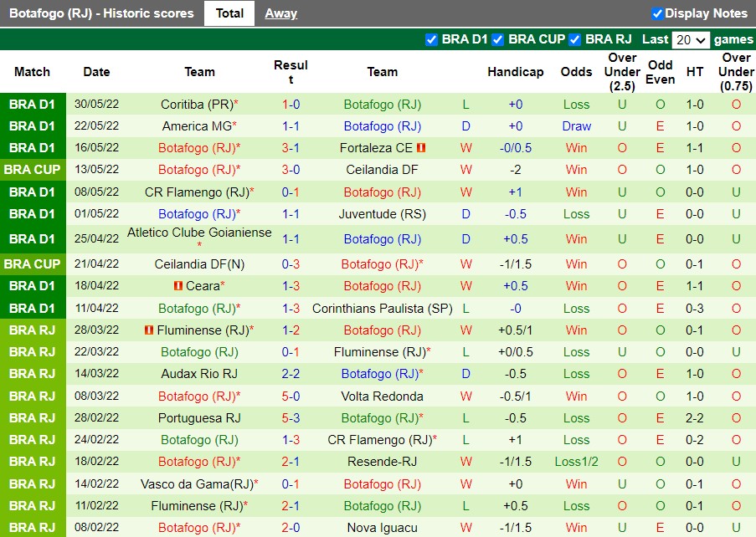
Task: Open the games count dropdown showing 20
Action: coord(693,39)
